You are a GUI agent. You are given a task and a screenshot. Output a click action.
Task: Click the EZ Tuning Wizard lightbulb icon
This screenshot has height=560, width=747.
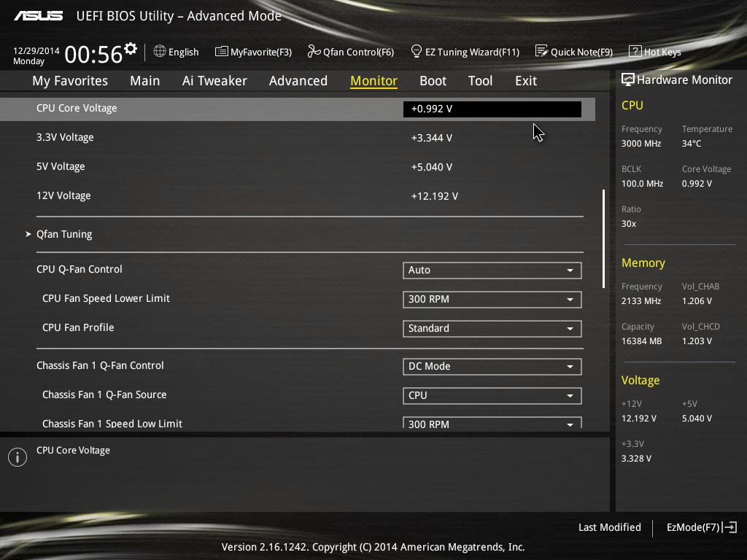pyautogui.click(x=417, y=51)
